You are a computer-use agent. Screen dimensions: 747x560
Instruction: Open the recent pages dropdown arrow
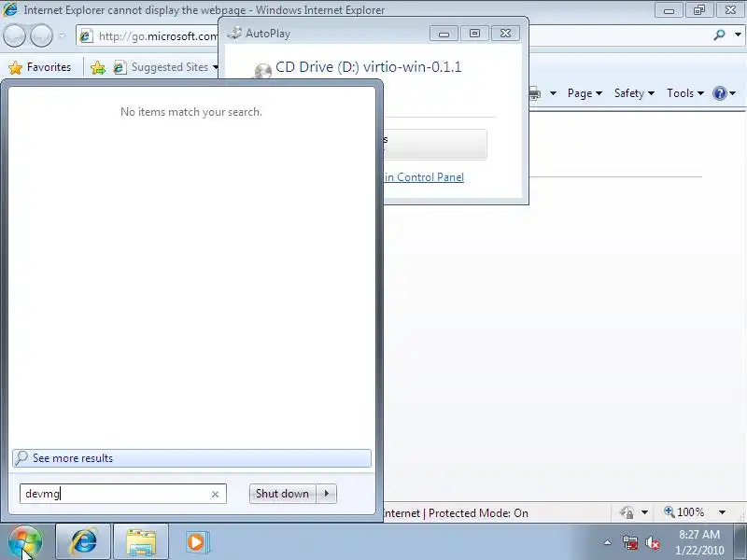coord(63,35)
